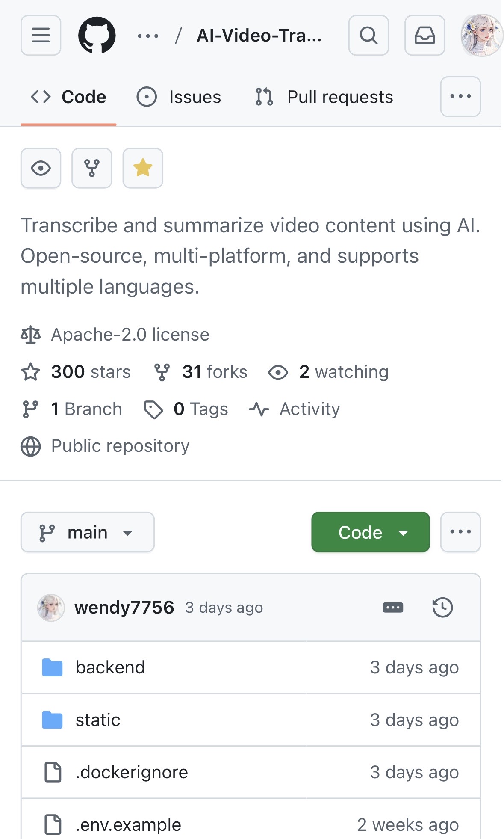The height and width of the screenshot is (839, 504).
Task: Show commit message details ellipsis
Action: 393,607
